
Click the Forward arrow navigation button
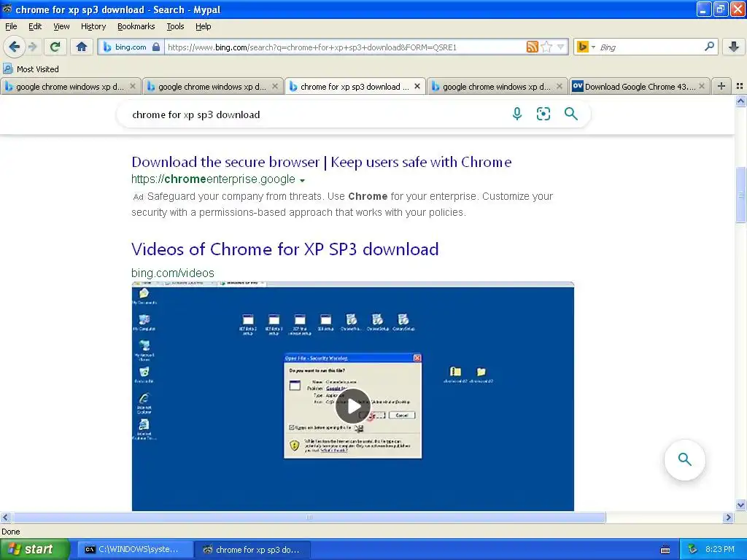pos(32,47)
